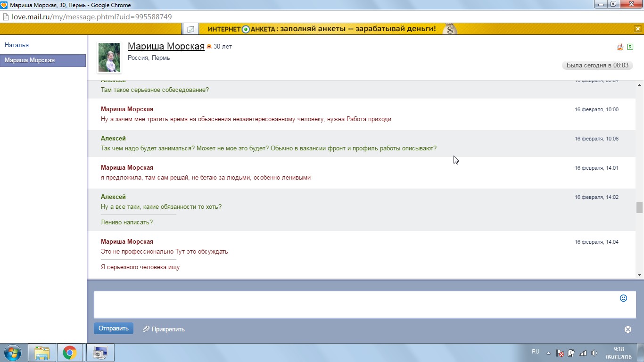Close the yellow advertisement banner
This screenshot has height=362, width=644.
click(638, 29)
